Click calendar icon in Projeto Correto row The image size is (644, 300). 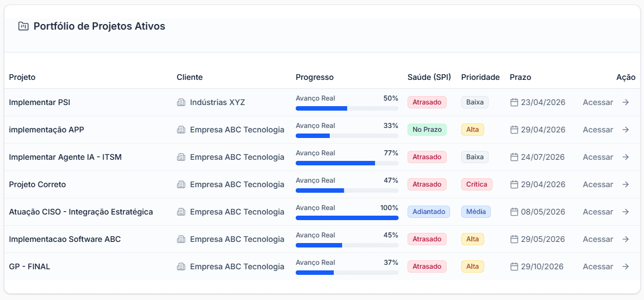pos(514,184)
